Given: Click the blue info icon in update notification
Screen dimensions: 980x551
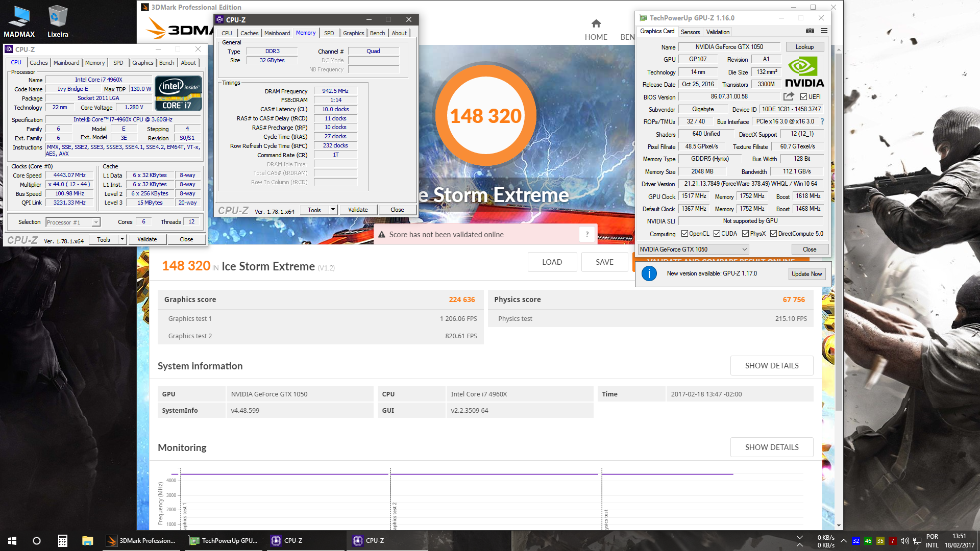Looking at the screenshot, I should pyautogui.click(x=649, y=273).
